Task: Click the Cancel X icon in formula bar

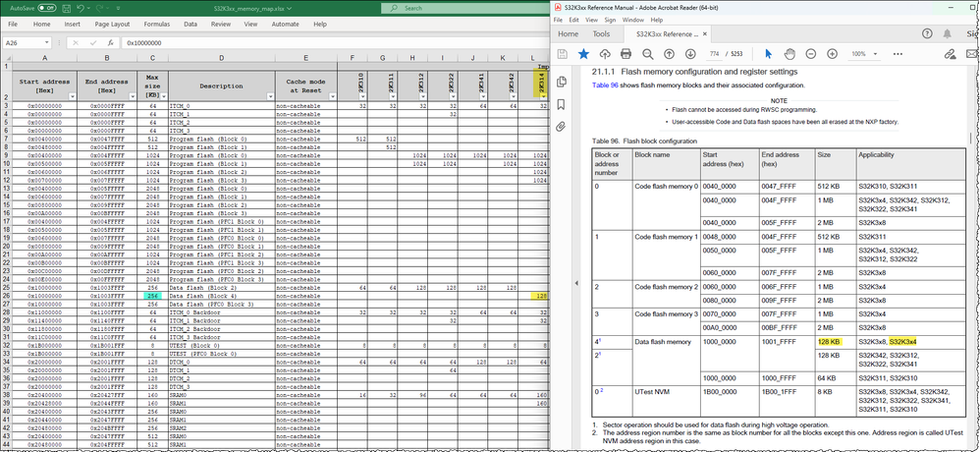Action: pyautogui.click(x=76, y=43)
